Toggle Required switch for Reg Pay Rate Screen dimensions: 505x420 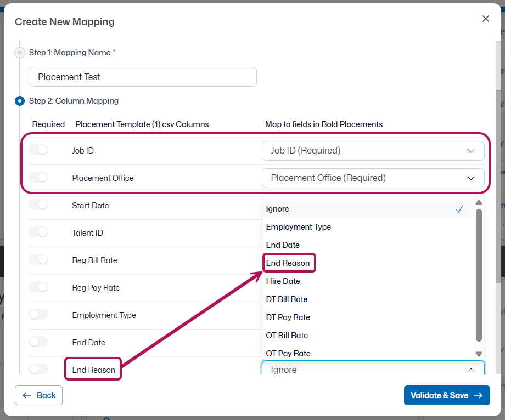[x=38, y=287]
